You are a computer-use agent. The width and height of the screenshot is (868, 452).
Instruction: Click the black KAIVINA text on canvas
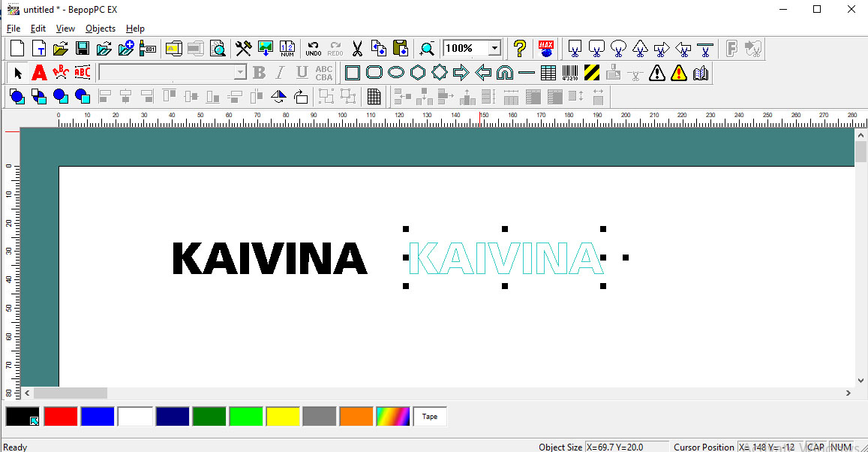[269, 258]
